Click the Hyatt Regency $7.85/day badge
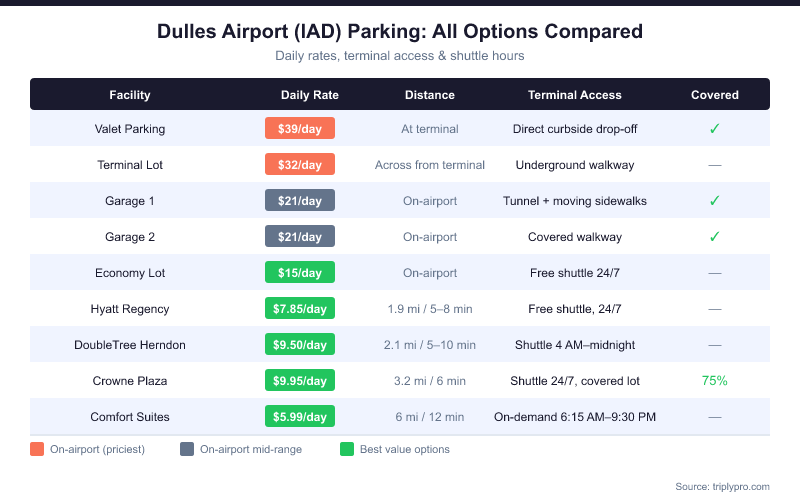The height and width of the screenshot is (500, 800). click(x=300, y=309)
